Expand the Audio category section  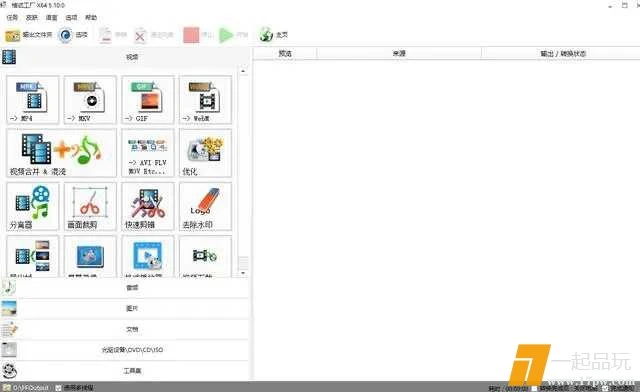[x=125, y=288]
